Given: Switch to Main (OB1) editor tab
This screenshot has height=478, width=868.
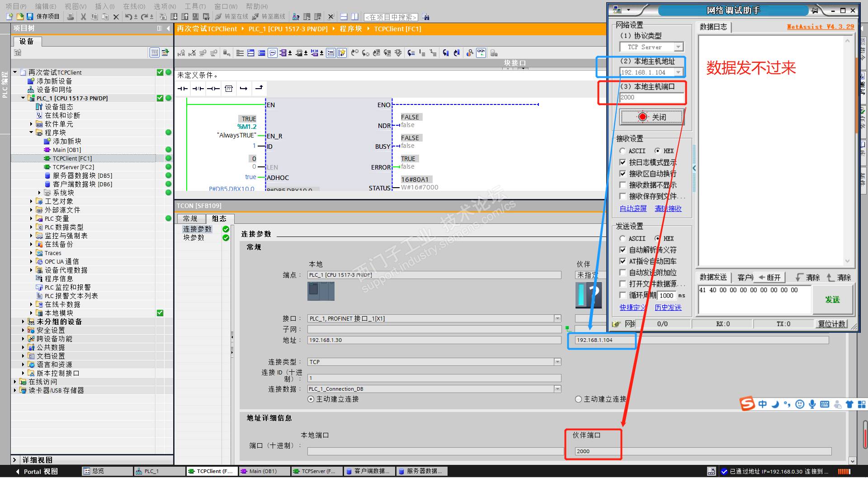Looking at the screenshot, I should 264,471.
